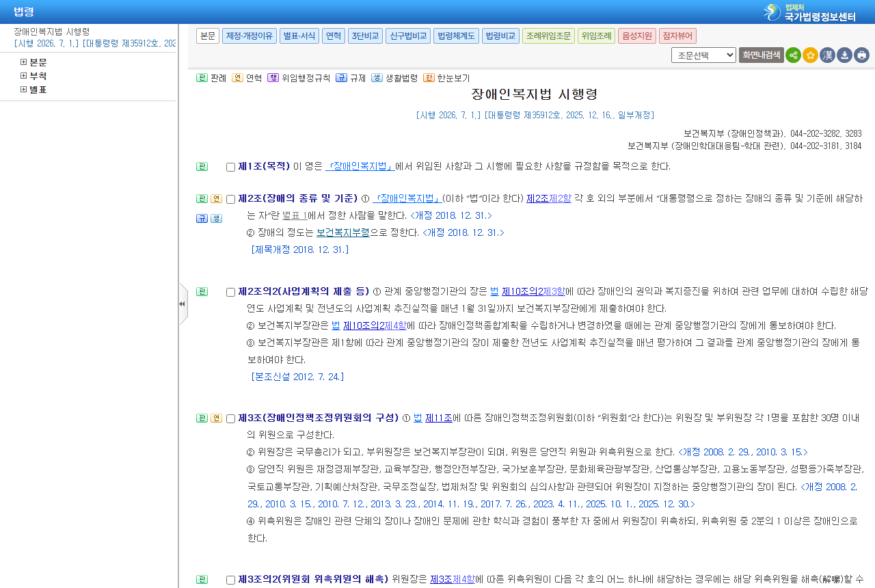
Task: Expand the 부칙 tree node
Action: point(23,76)
